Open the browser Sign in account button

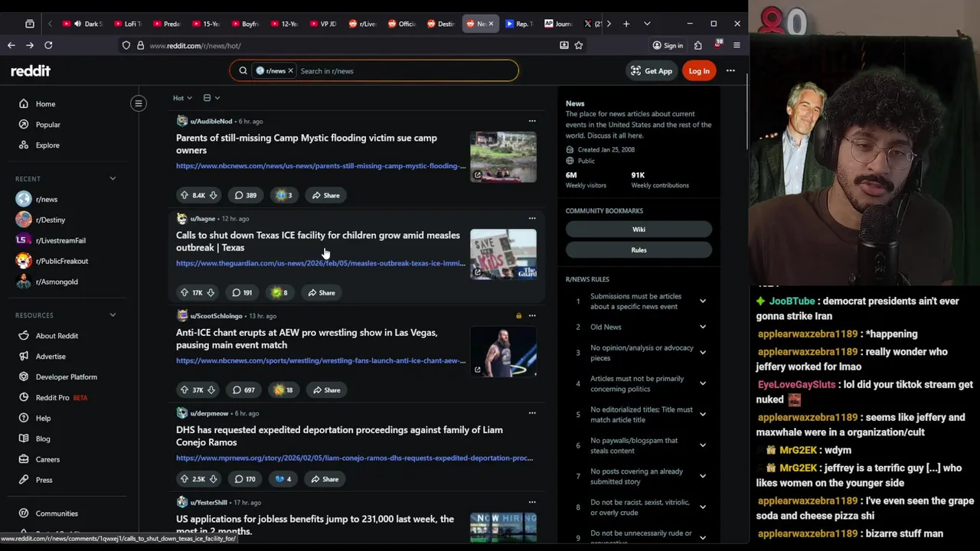pos(668,45)
